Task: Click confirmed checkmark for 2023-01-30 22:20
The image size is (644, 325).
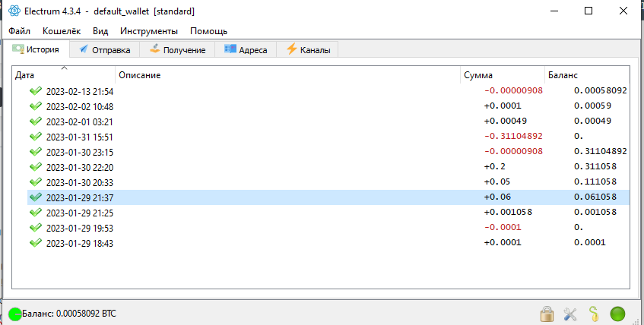Action: click(36, 166)
